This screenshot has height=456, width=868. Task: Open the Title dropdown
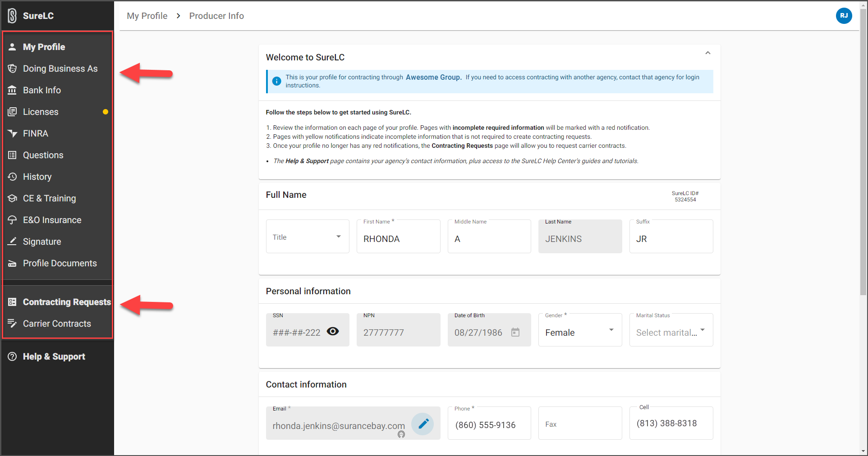(308, 237)
